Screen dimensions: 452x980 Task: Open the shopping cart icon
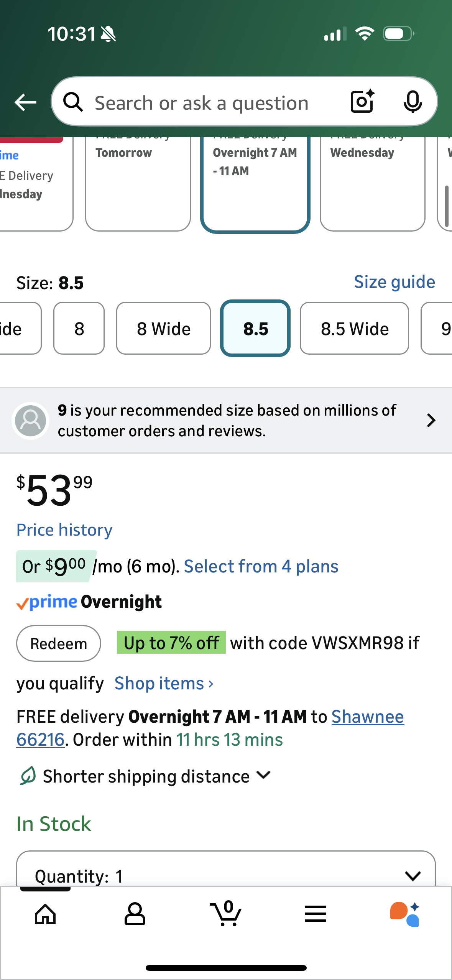226,914
